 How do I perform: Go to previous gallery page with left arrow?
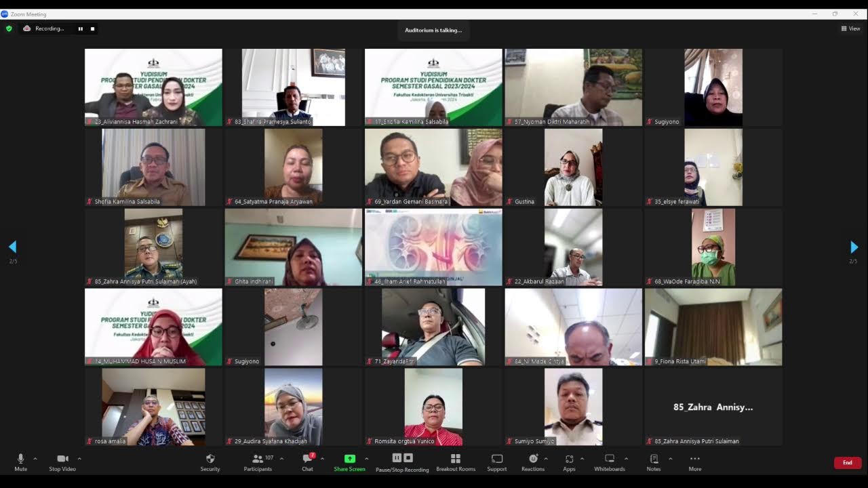[x=12, y=247]
